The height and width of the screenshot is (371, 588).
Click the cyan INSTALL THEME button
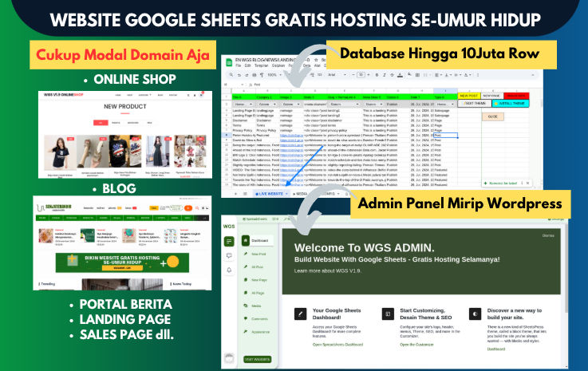(511, 104)
